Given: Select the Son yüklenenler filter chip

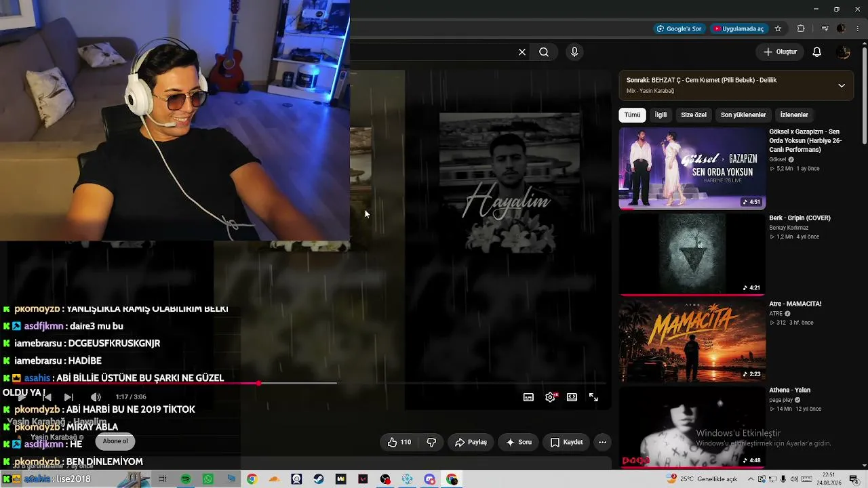Looking at the screenshot, I should coord(743,115).
